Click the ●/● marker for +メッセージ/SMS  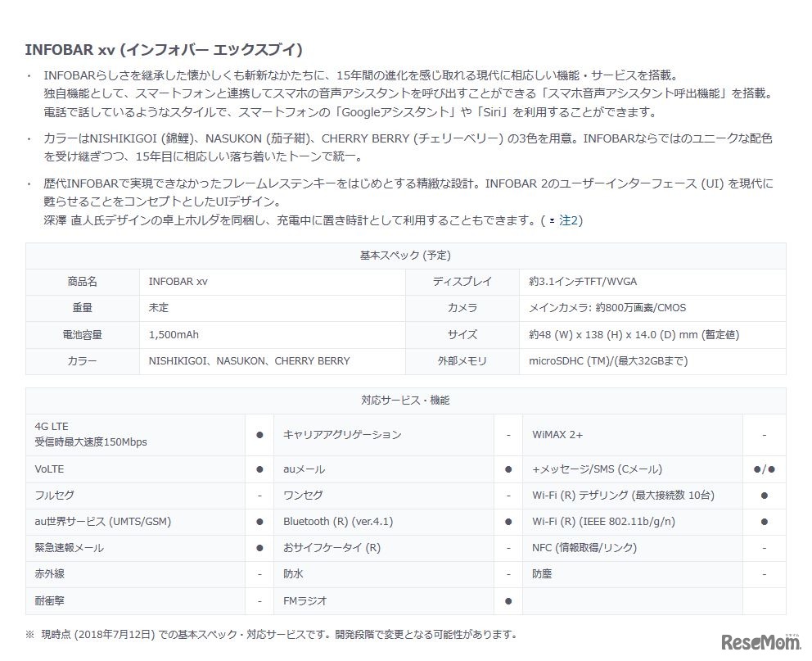pyautogui.click(x=765, y=469)
